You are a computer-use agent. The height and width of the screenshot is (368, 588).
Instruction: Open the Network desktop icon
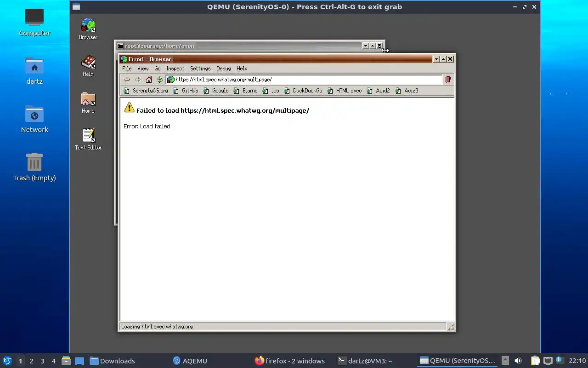click(34, 119)
